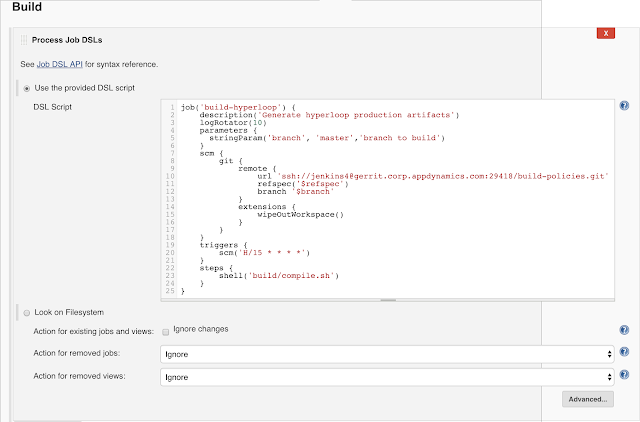Open the Action for removed jobs dropdown

(386, 353)
